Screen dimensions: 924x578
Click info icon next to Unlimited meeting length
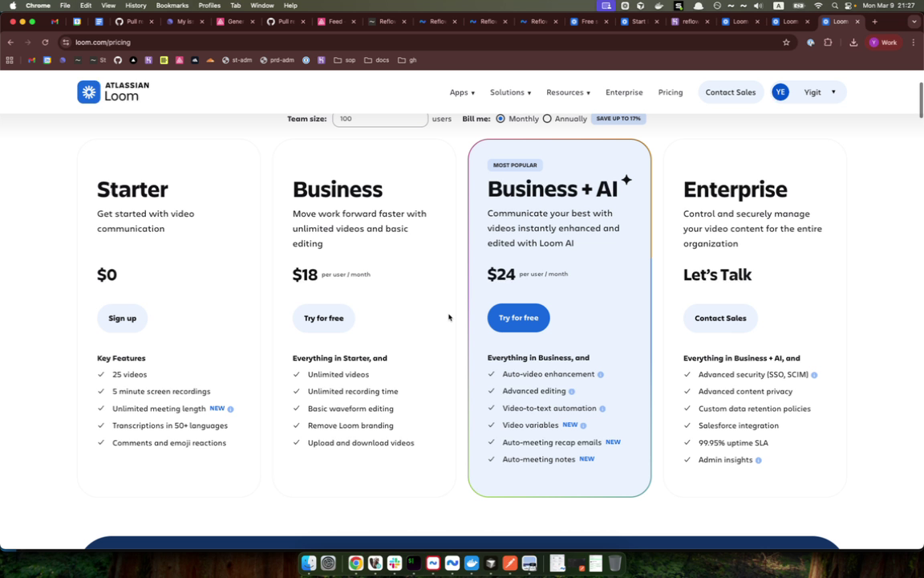click(230, 409)
